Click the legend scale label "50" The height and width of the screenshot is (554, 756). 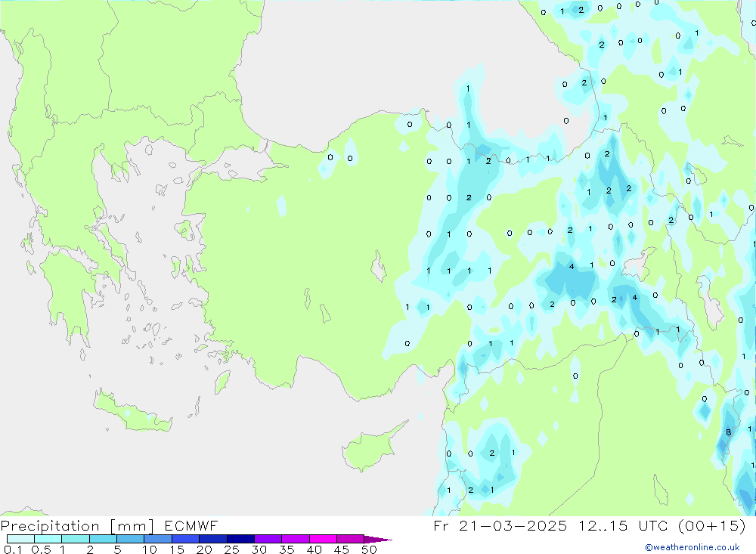(x=370, y=549)
